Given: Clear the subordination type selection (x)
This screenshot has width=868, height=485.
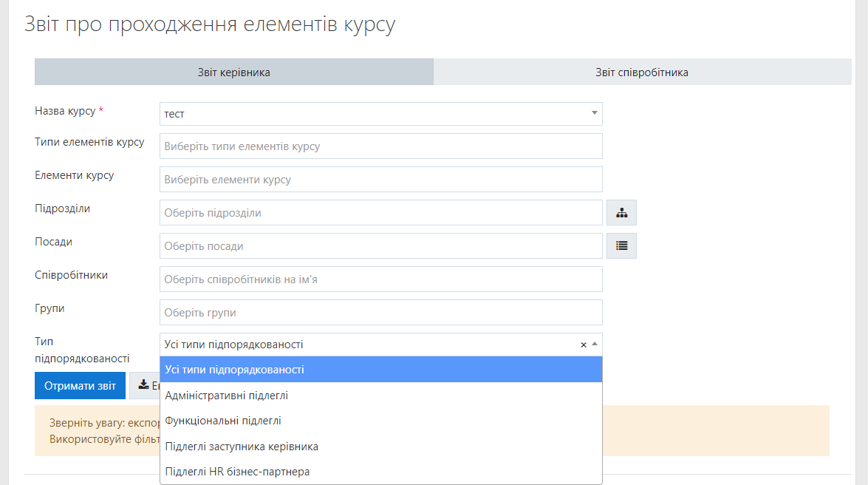Looking at the screenshot, I should pyautogui.click(x=583, y=345).
